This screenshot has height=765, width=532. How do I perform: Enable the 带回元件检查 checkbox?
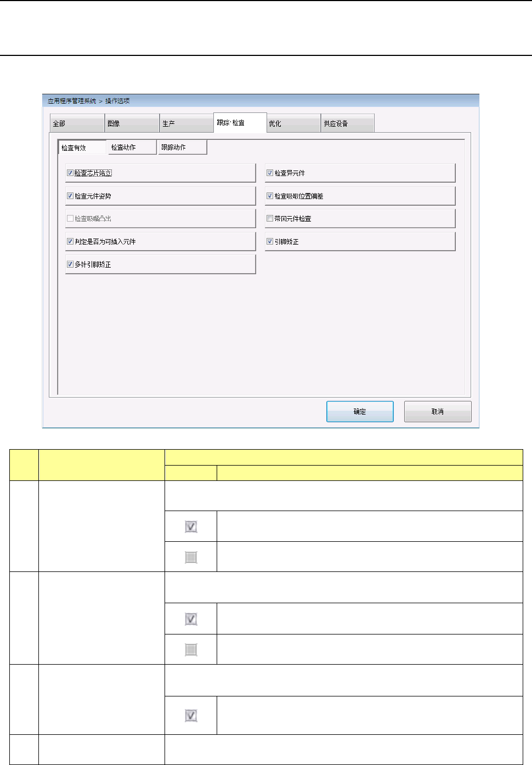click(270, 218)
